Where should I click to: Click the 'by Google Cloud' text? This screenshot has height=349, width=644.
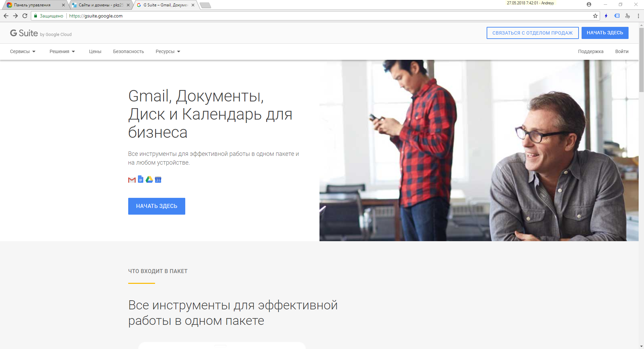(56, 34)
